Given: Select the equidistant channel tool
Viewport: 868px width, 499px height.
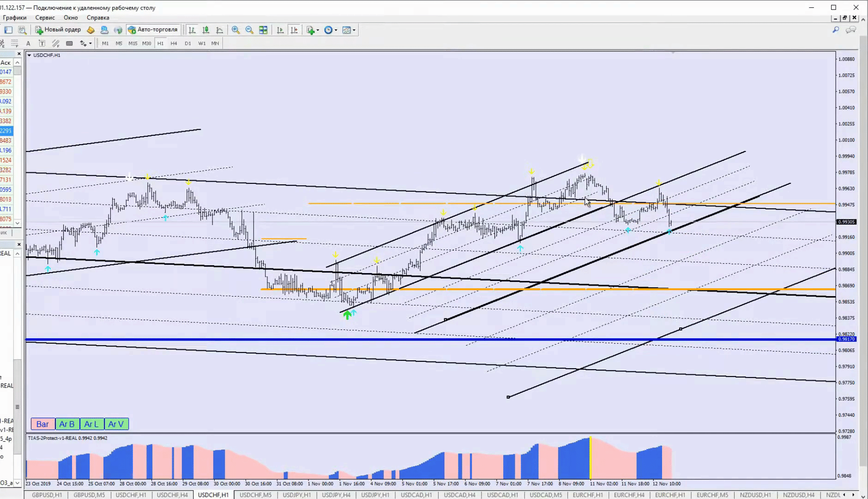Looking at the screenshot, I should coord(56,43).
